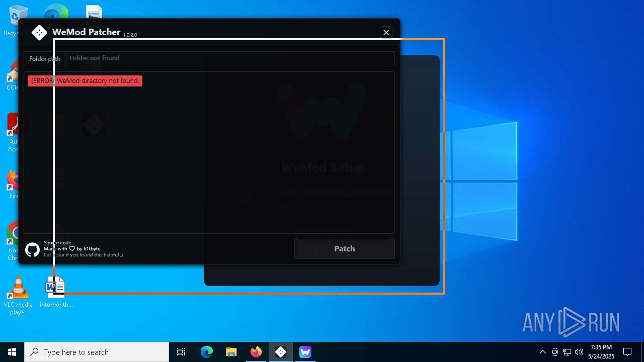
Task: Open the Google Chrome desktop shortcut
Action: 13,241
